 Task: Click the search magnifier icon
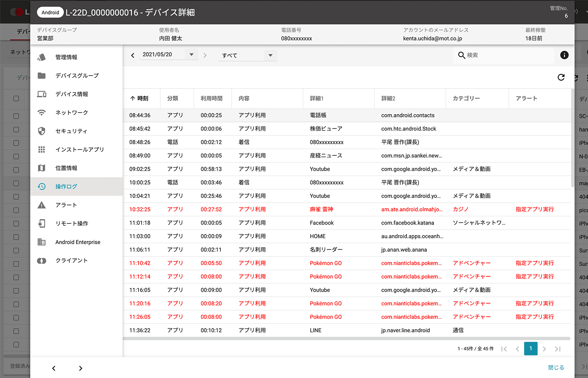(462, 55)
